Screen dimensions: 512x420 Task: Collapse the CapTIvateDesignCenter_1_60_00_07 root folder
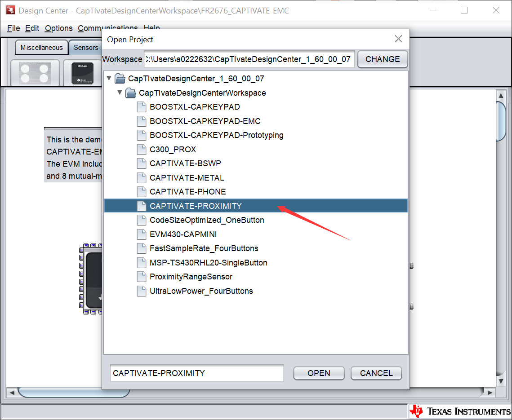[x=109, y=78]
